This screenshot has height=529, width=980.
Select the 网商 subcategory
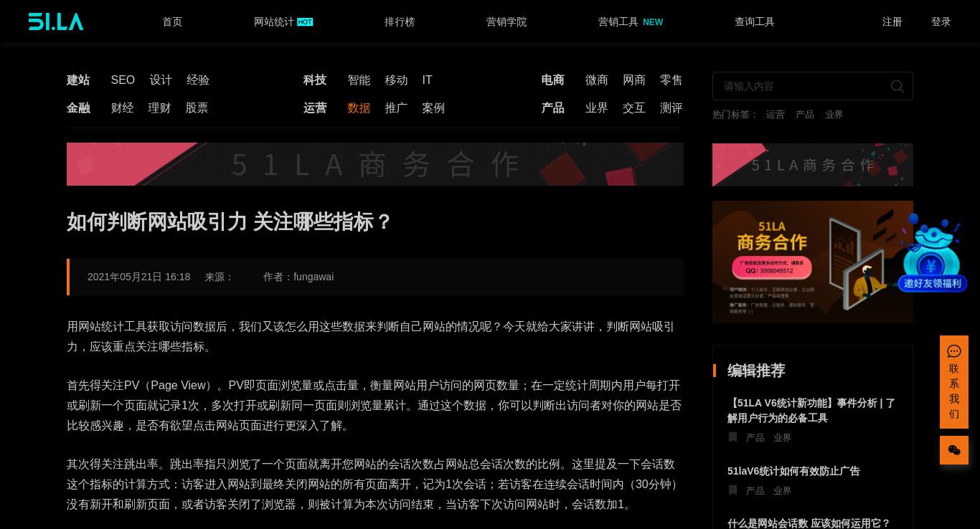634,80
